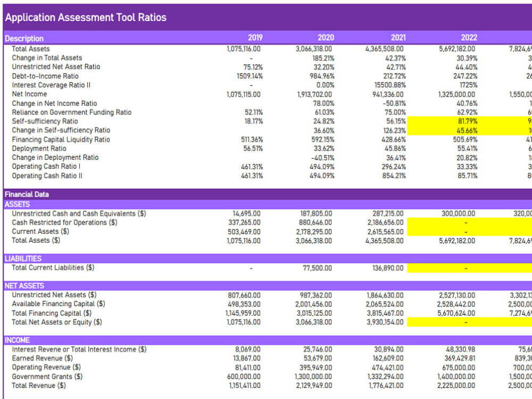This screenshot has width=532, height=399.
Task: Click the 185.21% Change in Total Assets cell
Action: tap(323, 59)
